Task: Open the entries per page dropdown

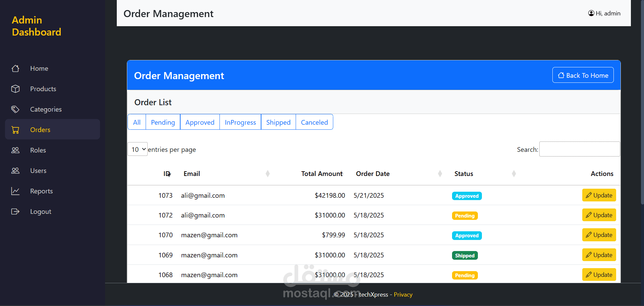Action: click(138, 149)
